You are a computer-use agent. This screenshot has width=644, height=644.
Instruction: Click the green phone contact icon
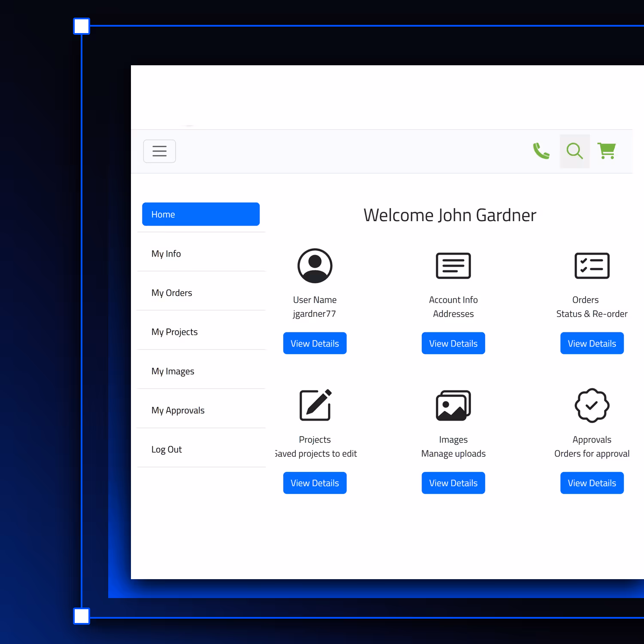click(x=541, y=151)
